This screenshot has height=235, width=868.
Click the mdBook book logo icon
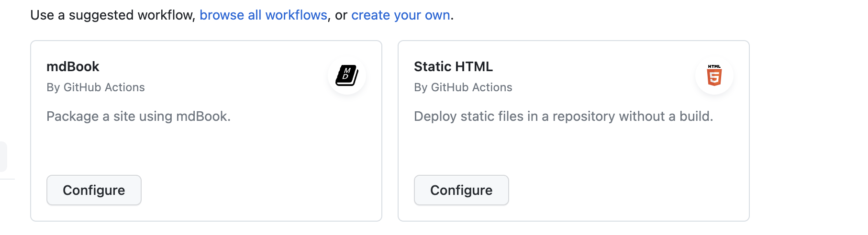347,75
